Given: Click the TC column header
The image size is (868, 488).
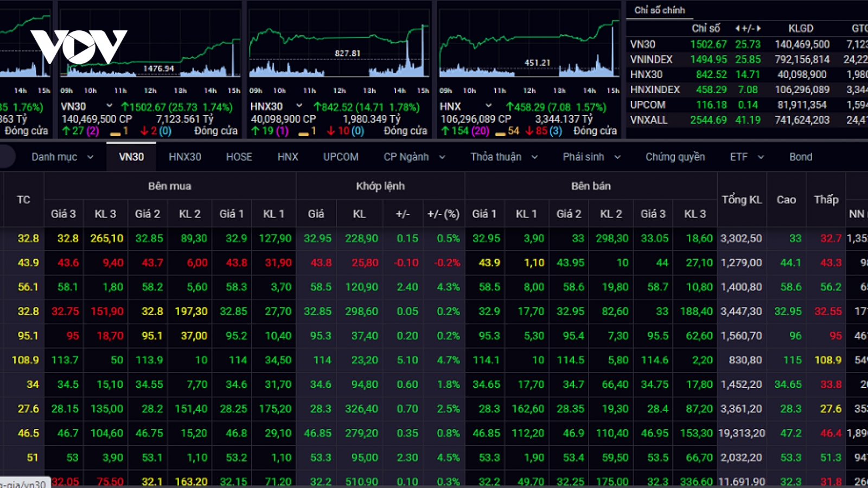Looking at the screenshot, I should point(23,200).
